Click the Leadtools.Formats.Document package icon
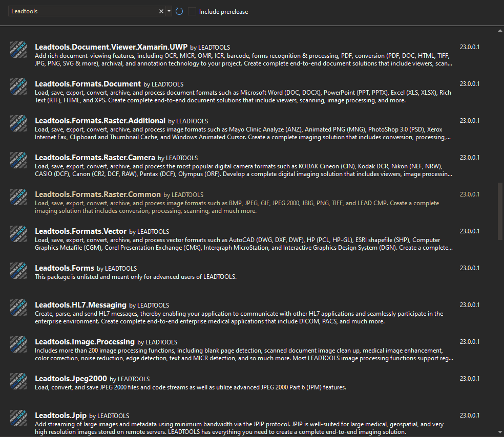 point(18,86)
